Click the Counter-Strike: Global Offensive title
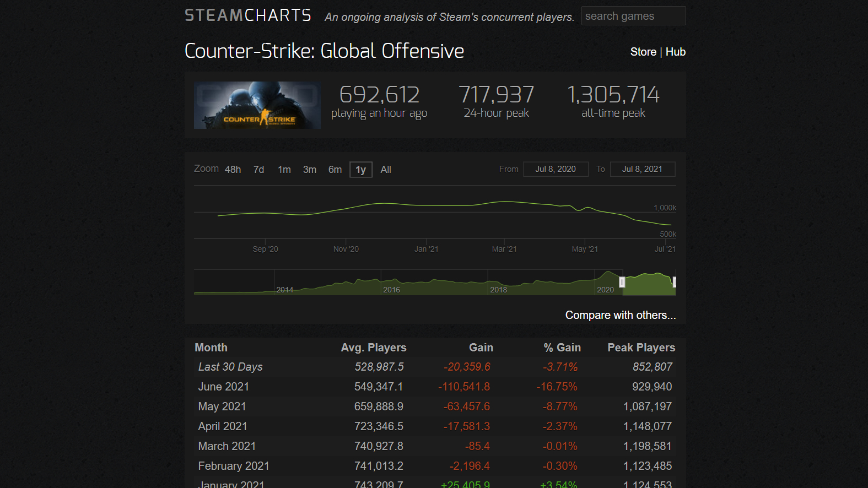Image resolution: width=868 pixels, height=488 pixels. pyautogui.click(x=324, y=51)
